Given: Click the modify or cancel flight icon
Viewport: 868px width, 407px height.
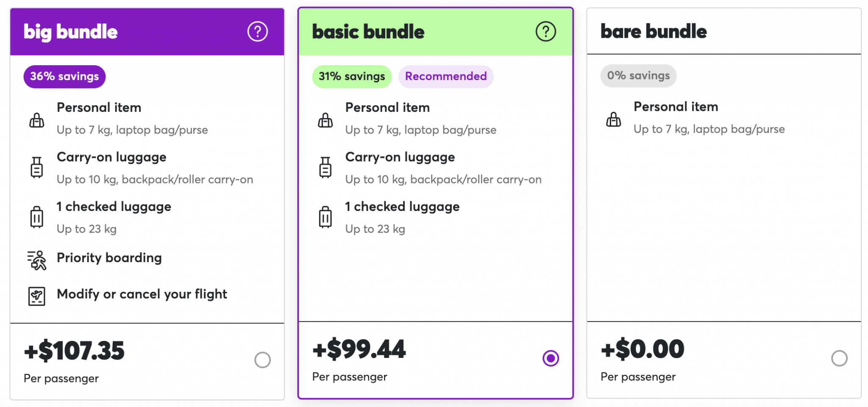Looking at the screenshot, I should tap(37, 295).
